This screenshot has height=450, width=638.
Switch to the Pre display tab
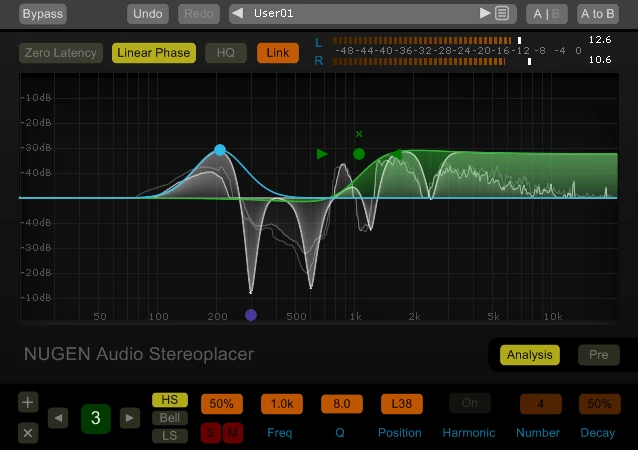(x=598, y=355)
